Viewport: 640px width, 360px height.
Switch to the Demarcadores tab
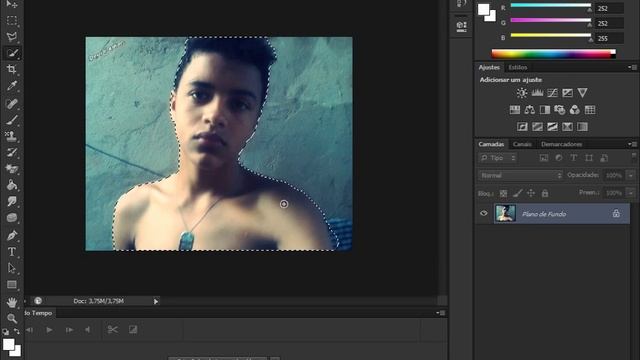coord(561,144)
